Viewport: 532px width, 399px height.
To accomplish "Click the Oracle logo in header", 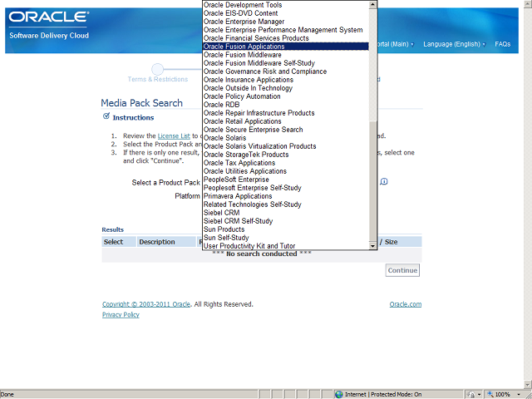I will pos(49,17).
